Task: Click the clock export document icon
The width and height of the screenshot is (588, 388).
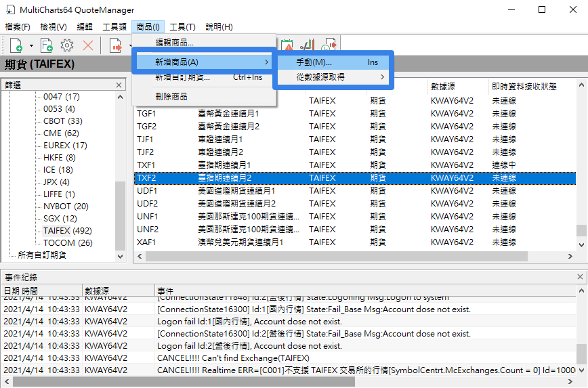Action: click(329, 44)
